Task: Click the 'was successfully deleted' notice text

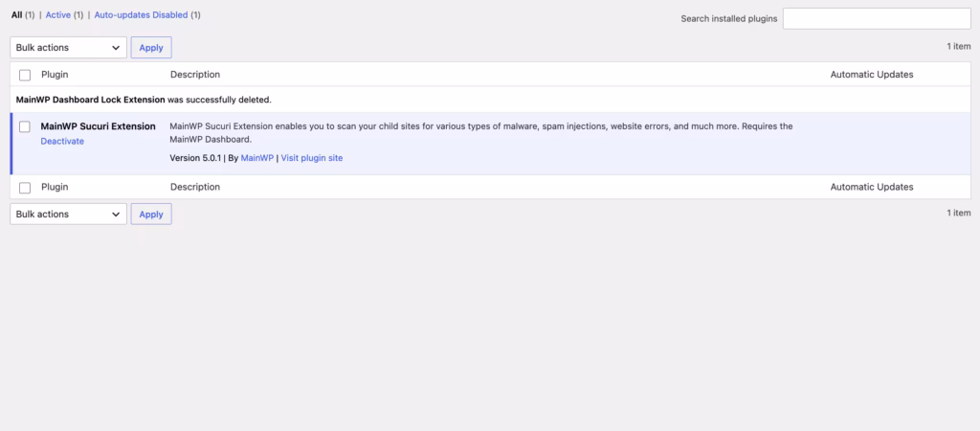Action: pyautogui.click(x=219, y=100)
